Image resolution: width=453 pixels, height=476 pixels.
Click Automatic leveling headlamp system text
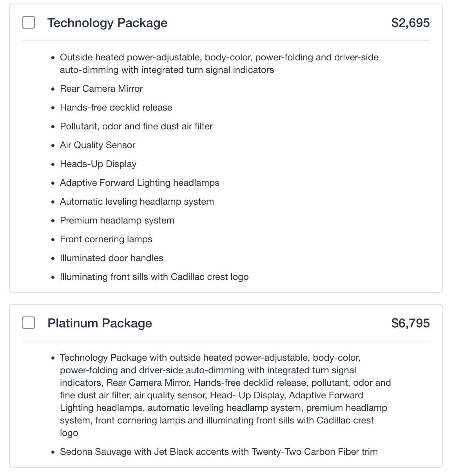point(137,202)
